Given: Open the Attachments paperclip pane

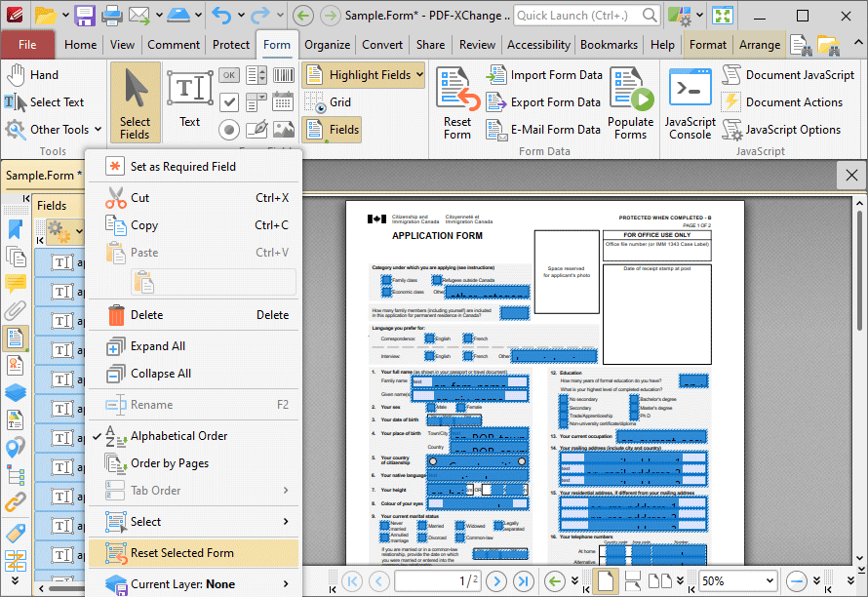Looking at the screenshot, I should 16,310.
